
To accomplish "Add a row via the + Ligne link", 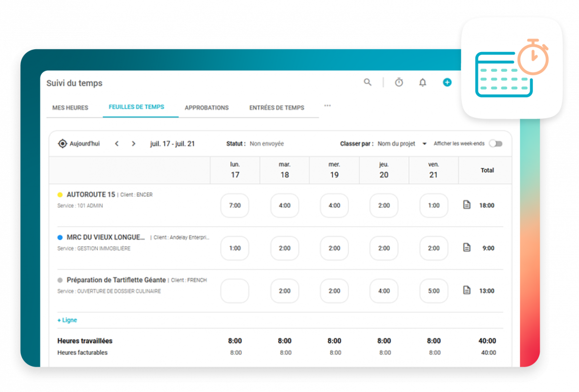I will (67, 320).
